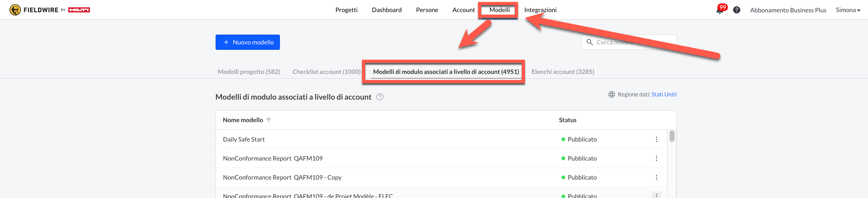This screenshot has width=868, height=198.
Task: Open the notifications bell icon
Action: click(719, 10)
